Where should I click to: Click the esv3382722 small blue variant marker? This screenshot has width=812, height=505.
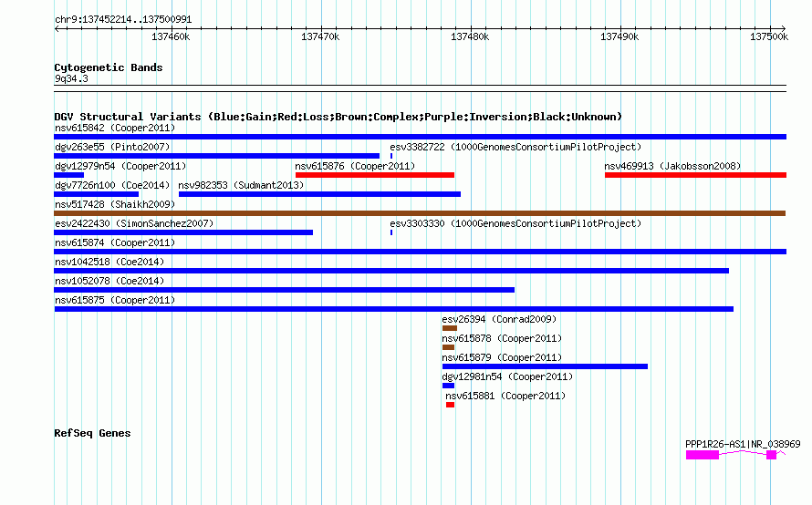click(391, 156)
